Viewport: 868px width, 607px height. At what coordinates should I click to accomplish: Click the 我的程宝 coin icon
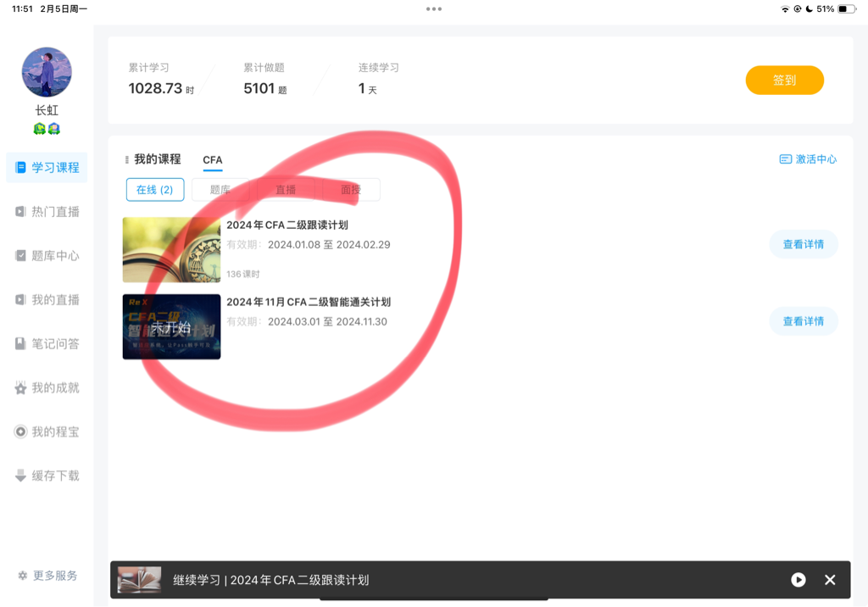tap(20, 432)
